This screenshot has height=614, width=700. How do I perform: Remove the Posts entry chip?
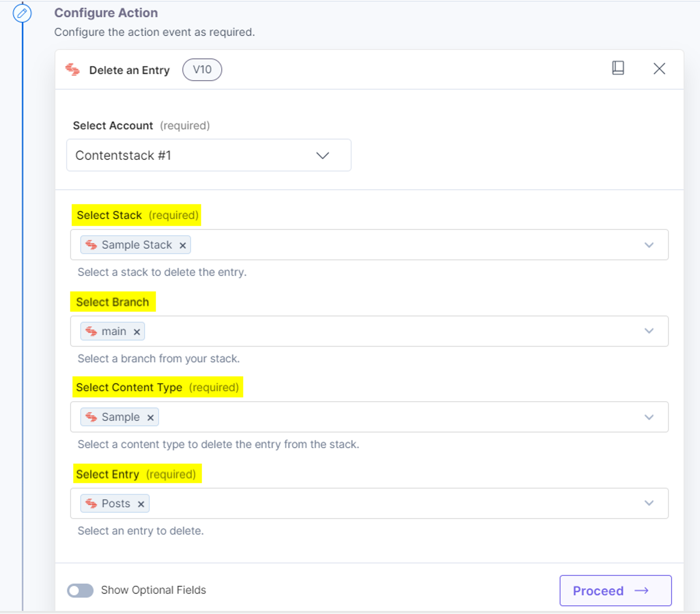141,504
